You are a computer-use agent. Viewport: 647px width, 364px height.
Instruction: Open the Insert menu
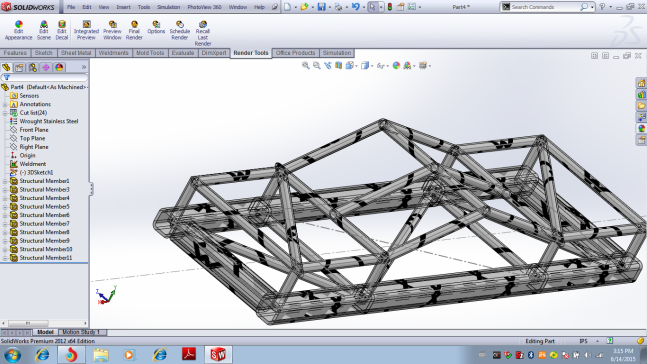point(123,7)
